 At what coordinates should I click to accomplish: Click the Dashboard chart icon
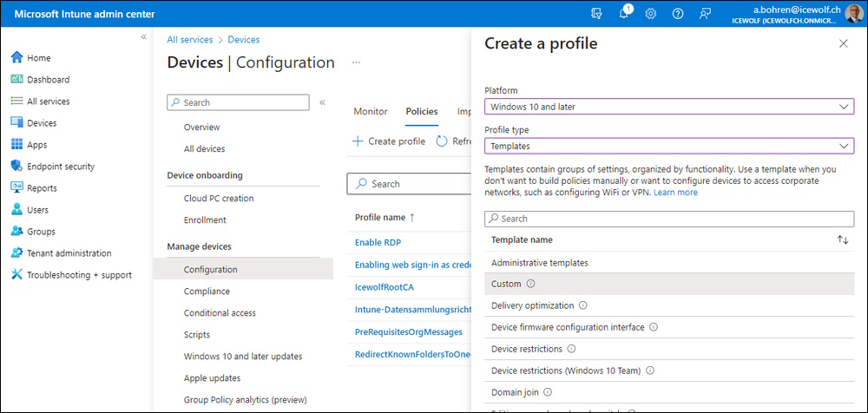(x=17, y=79)
